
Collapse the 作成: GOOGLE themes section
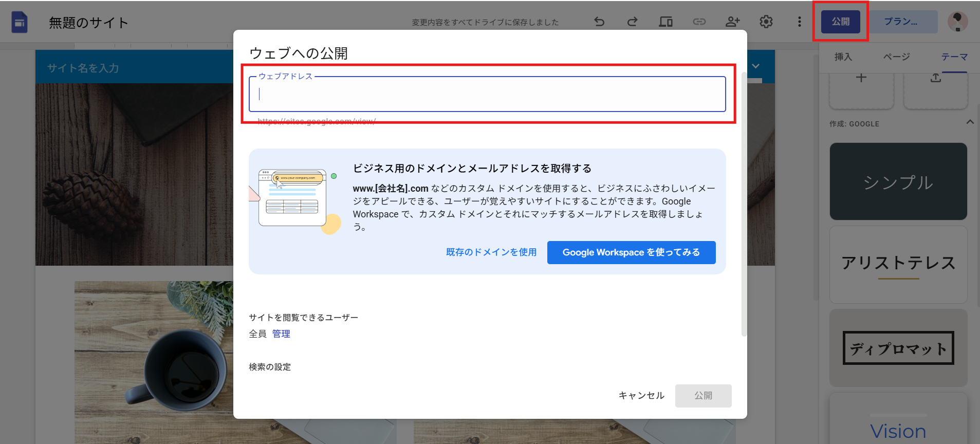click(x=970, y=122)
